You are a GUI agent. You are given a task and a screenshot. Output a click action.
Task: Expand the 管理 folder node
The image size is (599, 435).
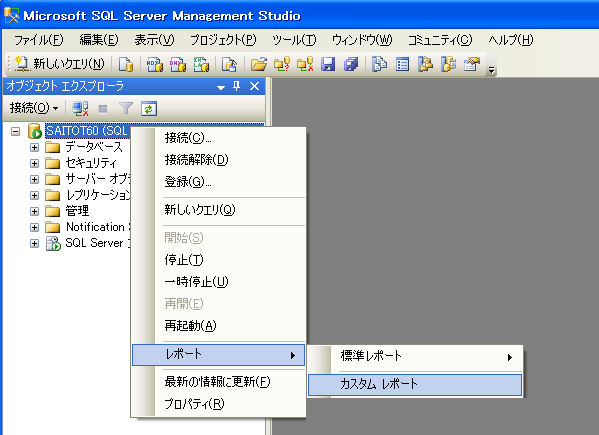pyautogui.click(x=34, y=211)
